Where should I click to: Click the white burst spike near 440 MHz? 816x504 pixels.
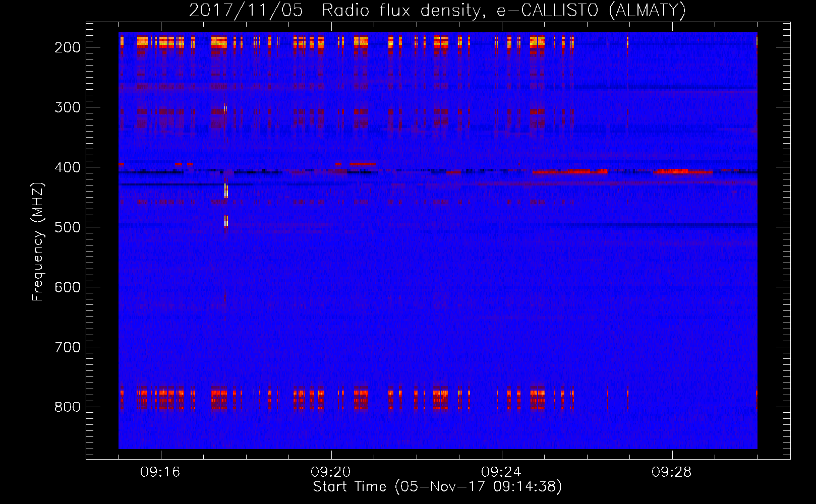pos(226,191)
